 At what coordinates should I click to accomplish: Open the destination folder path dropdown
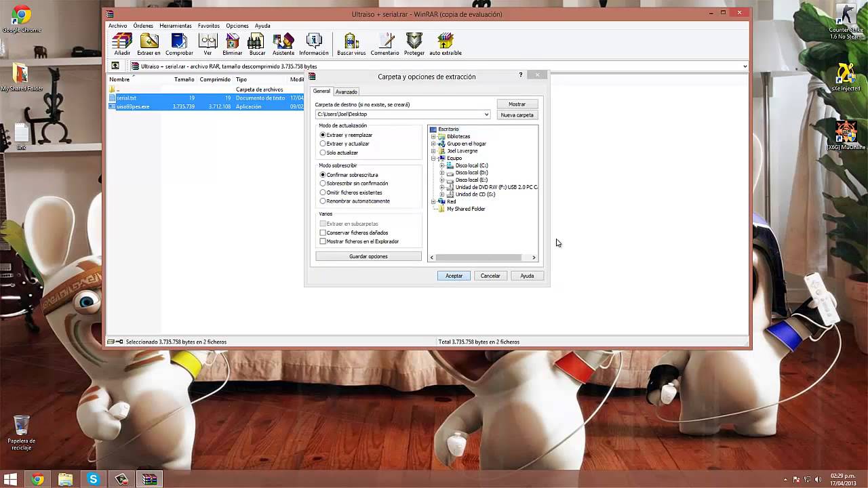point(486,115)
